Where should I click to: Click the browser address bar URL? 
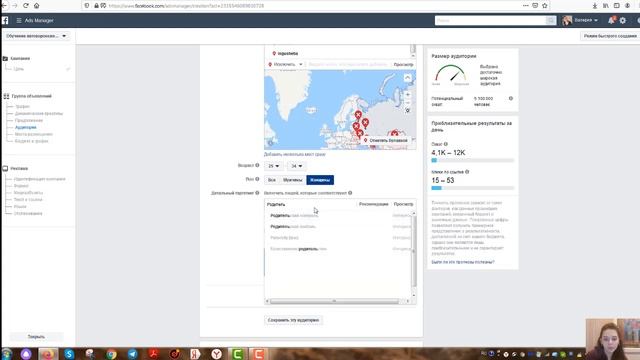[x=186, y=6]
